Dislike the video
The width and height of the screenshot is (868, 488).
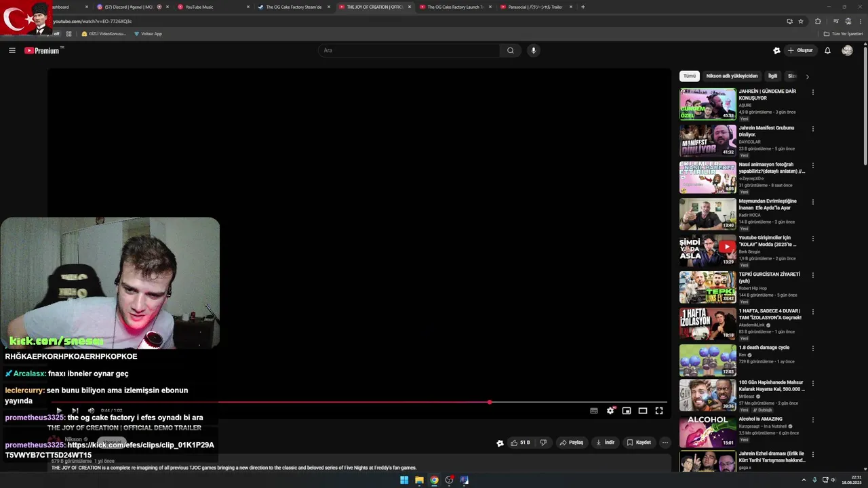point(543,443)
